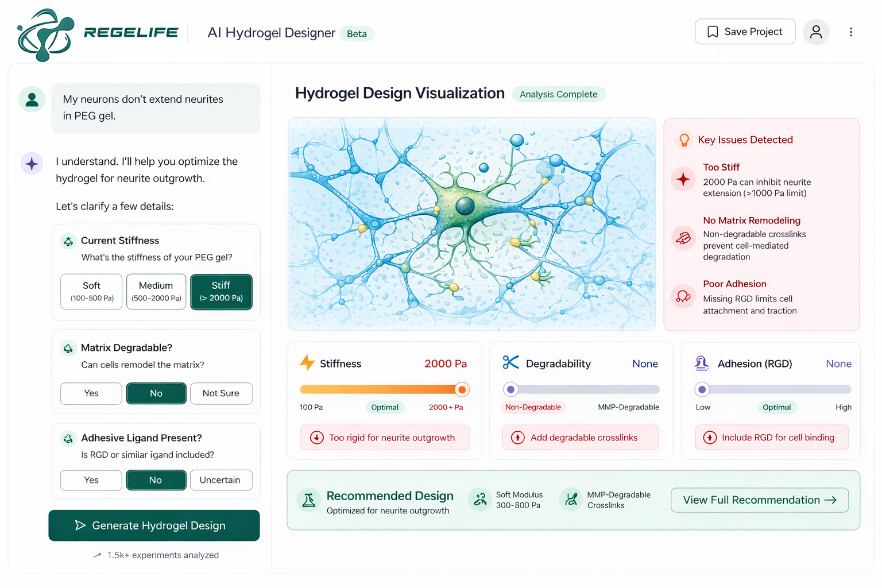Click the Adhesion (RGD) panel icon

[702, 363]
